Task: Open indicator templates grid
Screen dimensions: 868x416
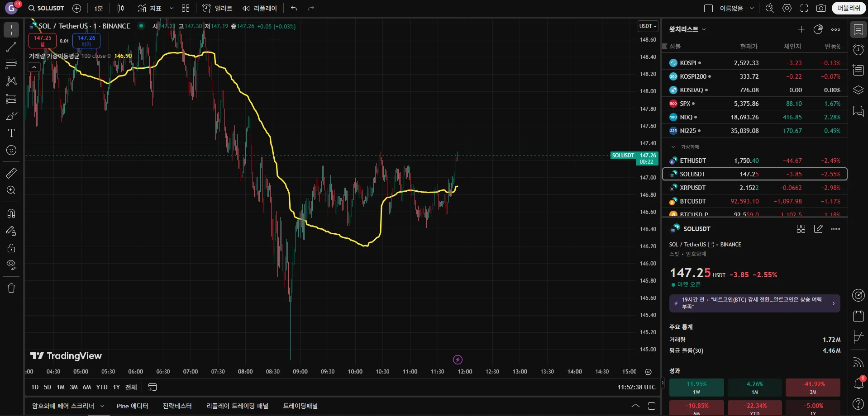Action: (x=186, y=8)
